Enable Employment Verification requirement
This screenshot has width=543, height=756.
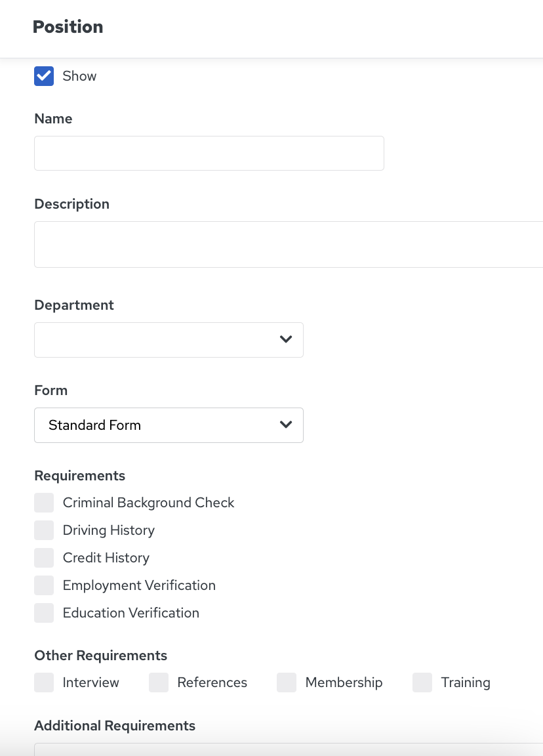tap(44, 585)
